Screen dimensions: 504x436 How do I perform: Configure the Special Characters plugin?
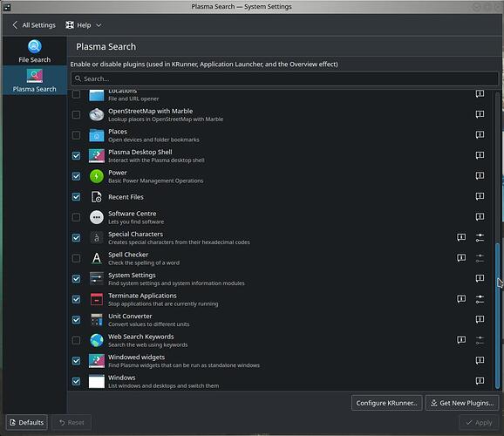pos(480,237)
